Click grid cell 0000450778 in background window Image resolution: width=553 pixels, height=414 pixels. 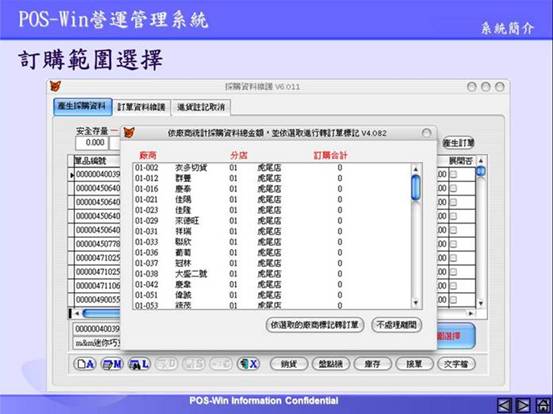97,244
